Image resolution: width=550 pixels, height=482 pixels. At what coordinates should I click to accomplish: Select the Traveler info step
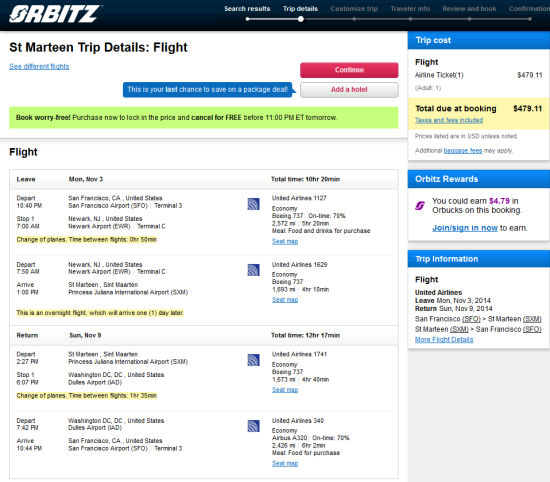pos(410,9)
